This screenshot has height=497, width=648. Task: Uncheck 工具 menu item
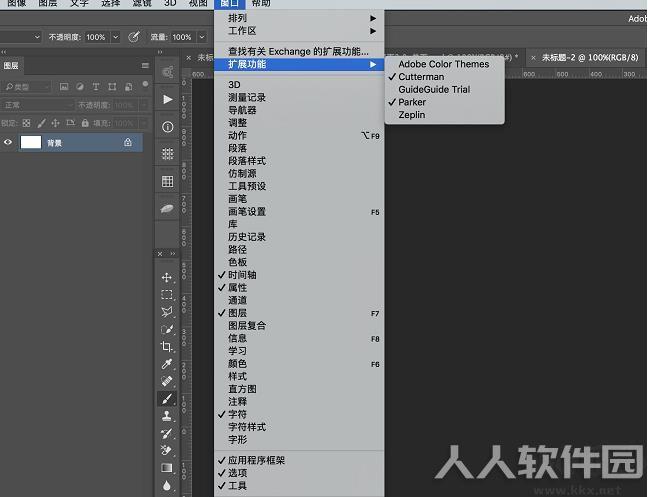299,485
